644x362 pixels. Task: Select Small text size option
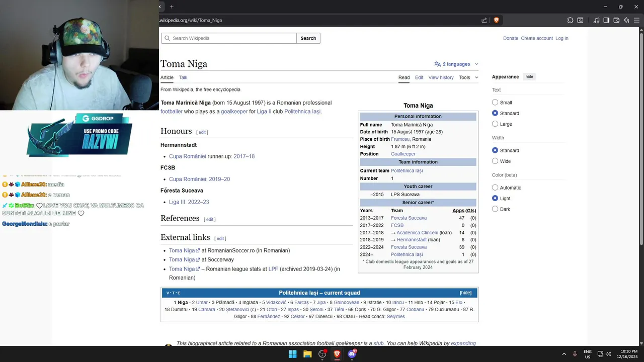[495, 103]
